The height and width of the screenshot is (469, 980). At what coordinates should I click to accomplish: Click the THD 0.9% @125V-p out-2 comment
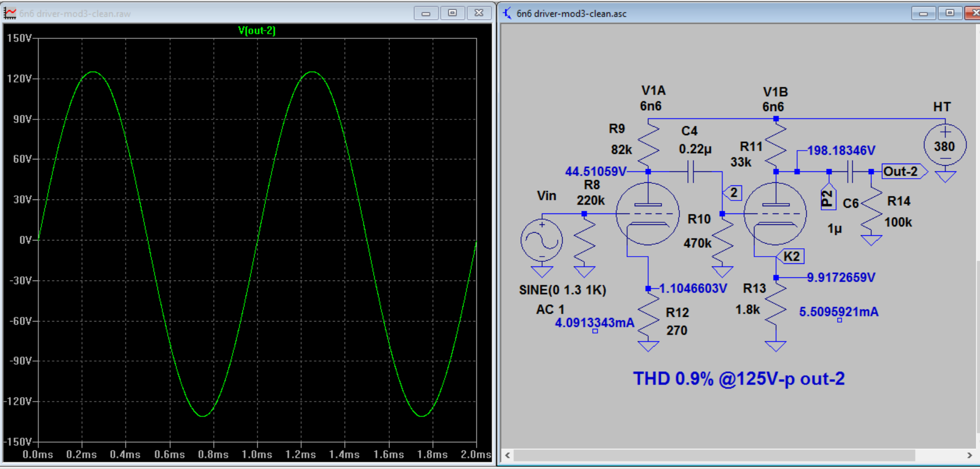pyautogui.click(x=739, y=379)
